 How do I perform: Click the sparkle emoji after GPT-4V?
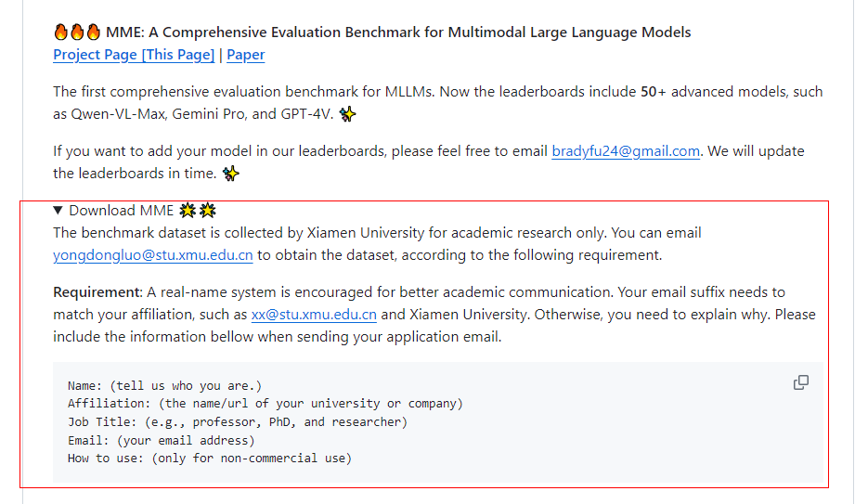pyautogui.click(x=347, y=114)
